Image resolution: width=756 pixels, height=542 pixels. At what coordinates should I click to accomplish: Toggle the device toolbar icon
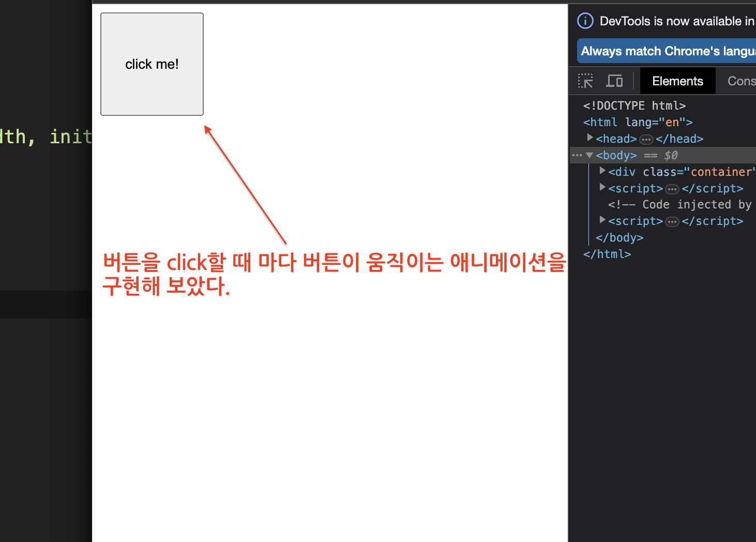(614, 81)
